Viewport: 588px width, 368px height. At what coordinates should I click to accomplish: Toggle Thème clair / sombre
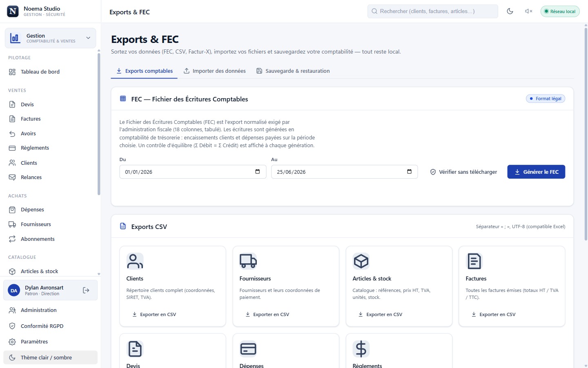pyautogui.click(x=50, y=357)
